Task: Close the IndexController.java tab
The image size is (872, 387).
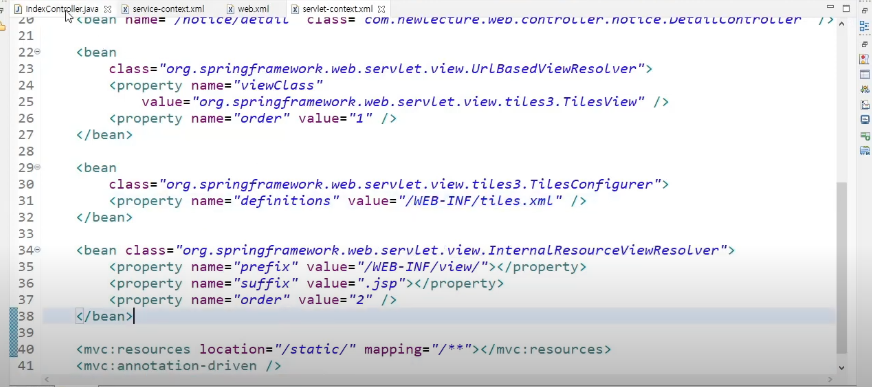Action: (x=107, y=9)
